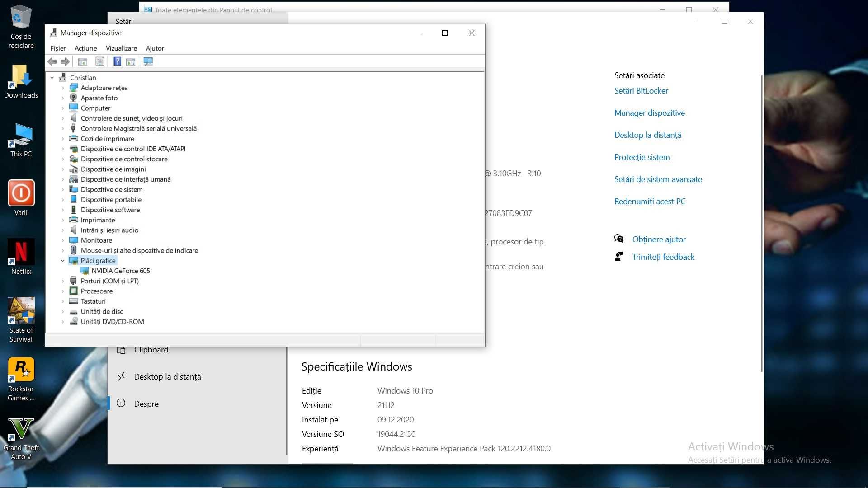Click the 19044.2130 OS version value
The height and width of the screenshot is (488, 868).
(x=396, y=434)
